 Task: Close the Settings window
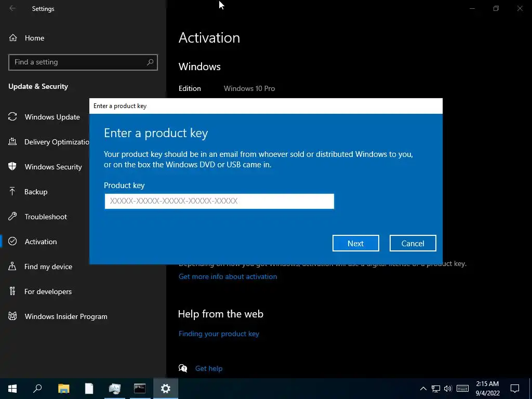[520, 8]
